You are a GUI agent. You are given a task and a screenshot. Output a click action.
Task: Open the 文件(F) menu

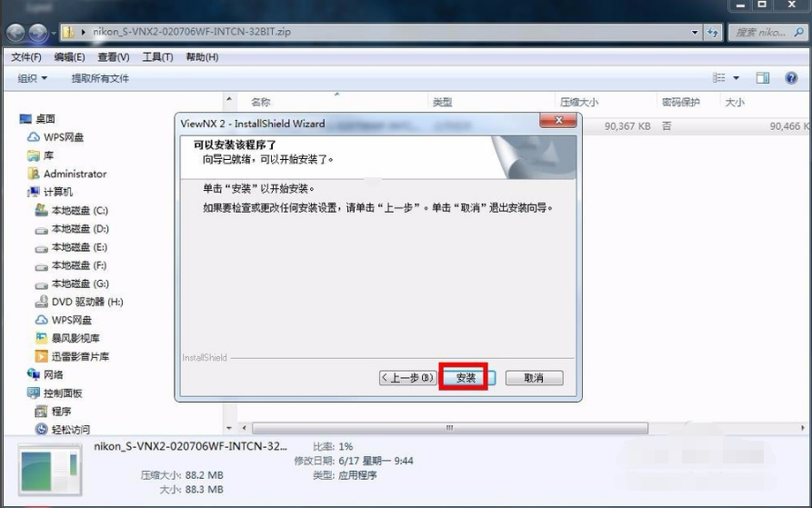click(26, 57)
